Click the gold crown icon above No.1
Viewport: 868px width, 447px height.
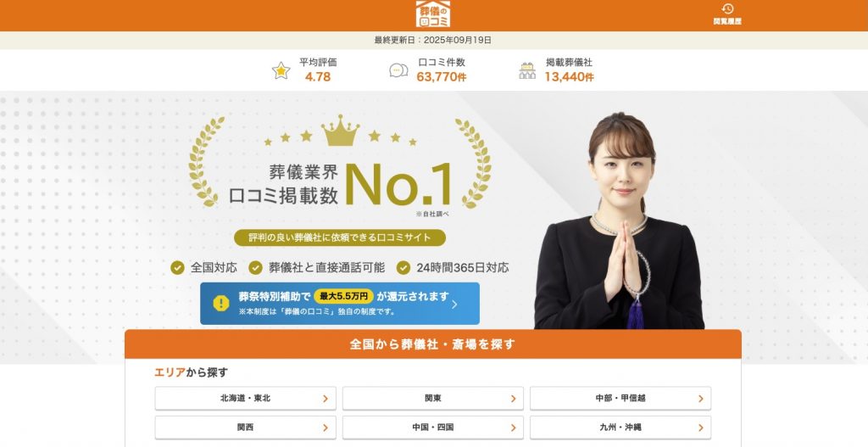[341, 131]
